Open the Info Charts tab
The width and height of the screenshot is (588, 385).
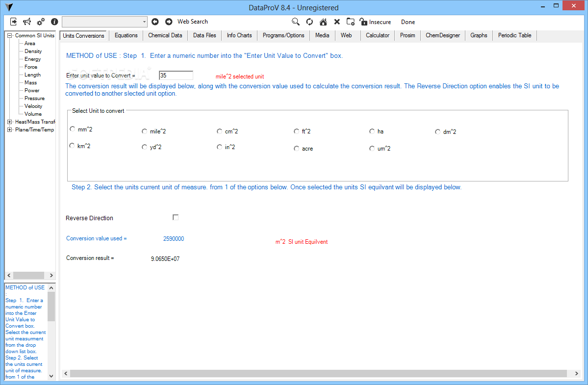[239, 35]
